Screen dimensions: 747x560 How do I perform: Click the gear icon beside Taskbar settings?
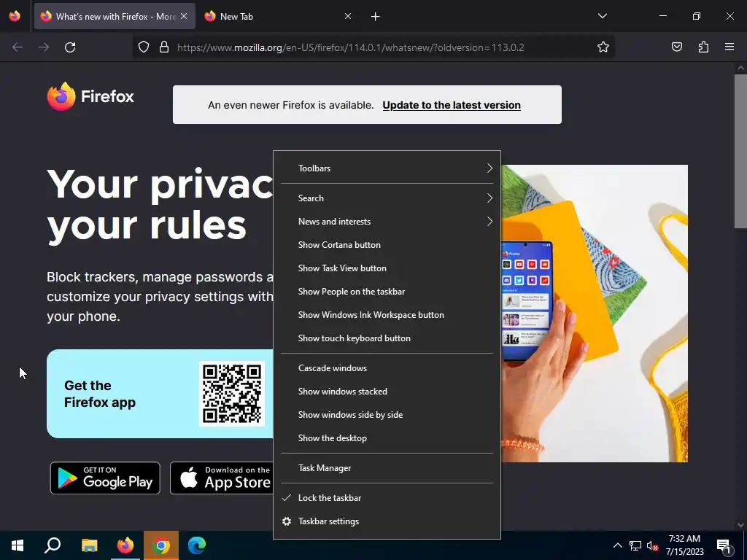pos(286,521)
